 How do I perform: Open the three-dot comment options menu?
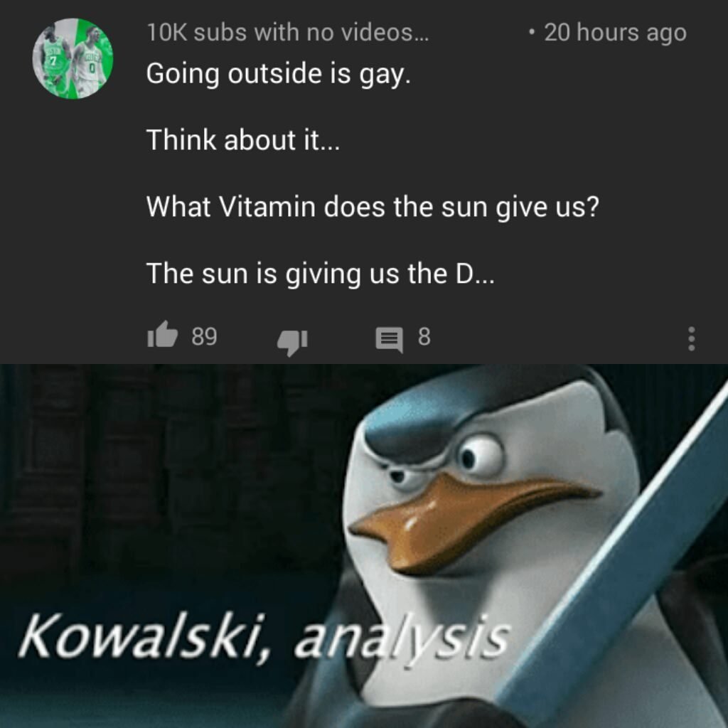pos(691,338)
